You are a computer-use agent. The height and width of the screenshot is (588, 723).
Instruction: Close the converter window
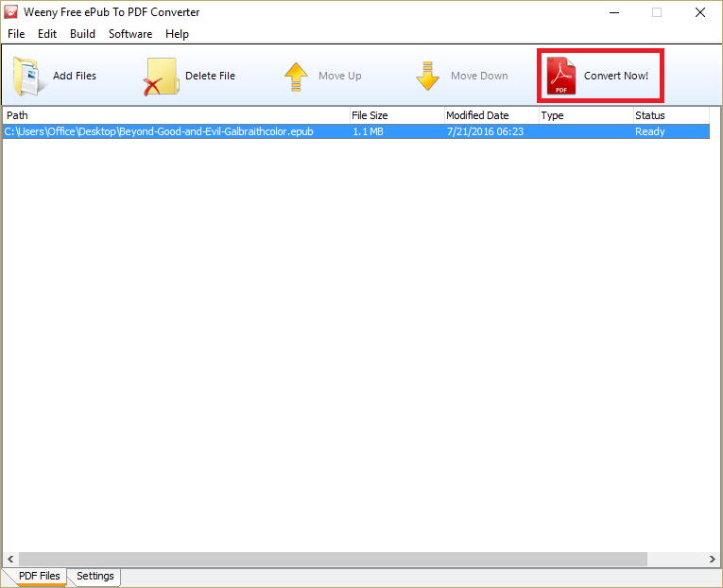700,12
